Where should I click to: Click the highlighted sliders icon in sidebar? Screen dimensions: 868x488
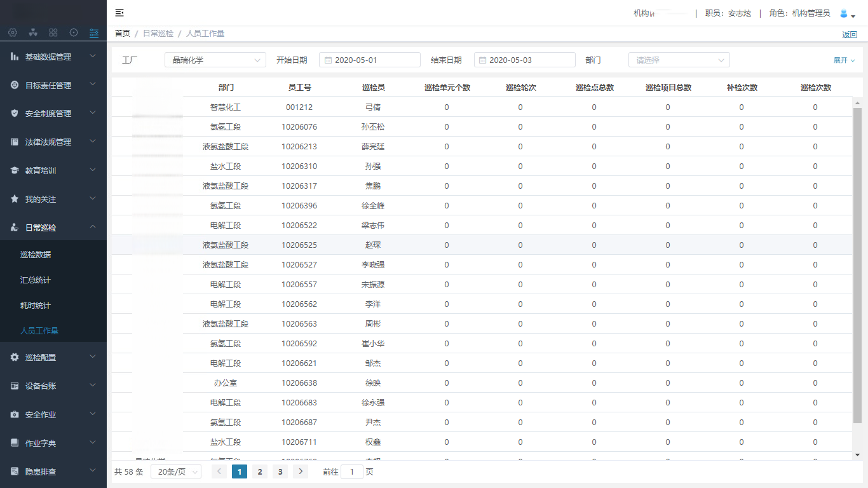94,32
